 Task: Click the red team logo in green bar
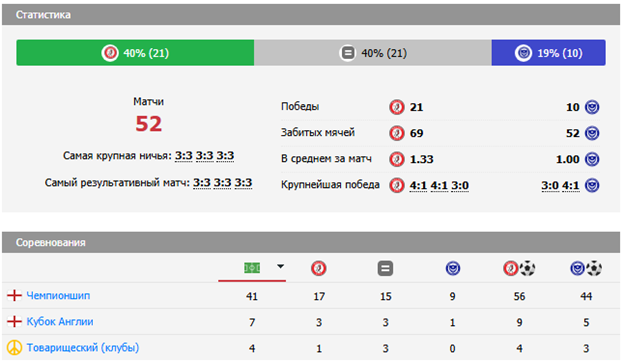[x=110, y=53]
